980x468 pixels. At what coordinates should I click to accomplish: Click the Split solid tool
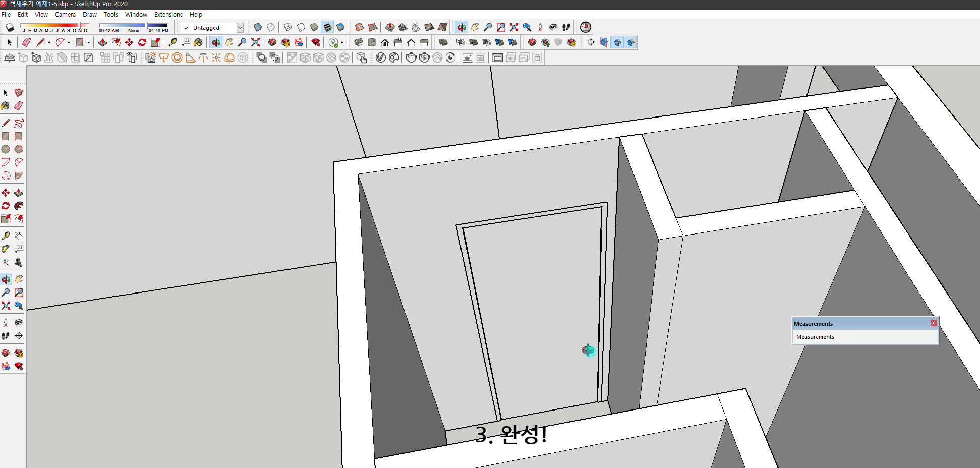pyautogui.click(x=513, y=42)
